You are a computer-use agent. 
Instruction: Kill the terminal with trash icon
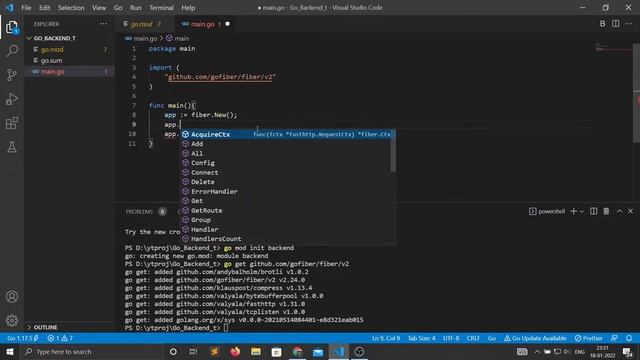click(607, 211)
